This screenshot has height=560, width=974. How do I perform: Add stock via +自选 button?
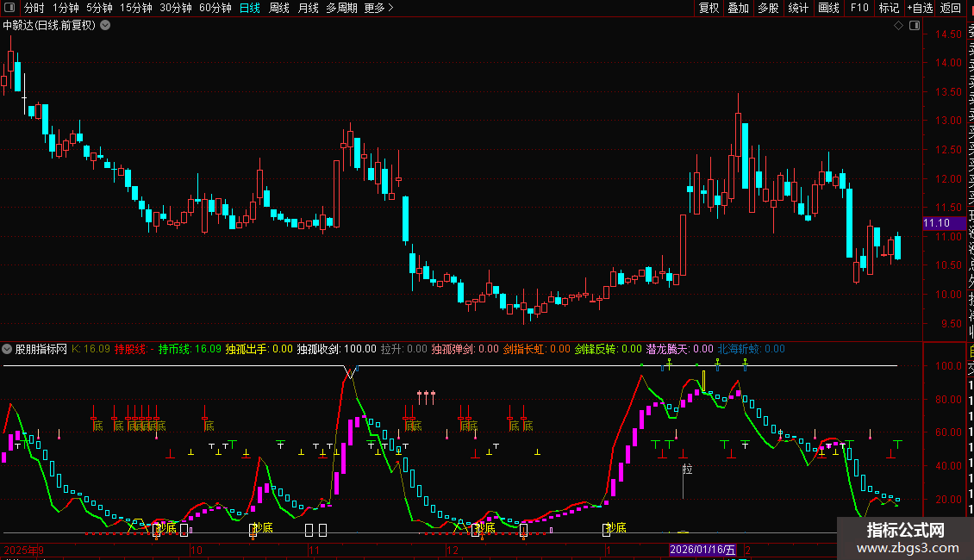tap(919, 8)
